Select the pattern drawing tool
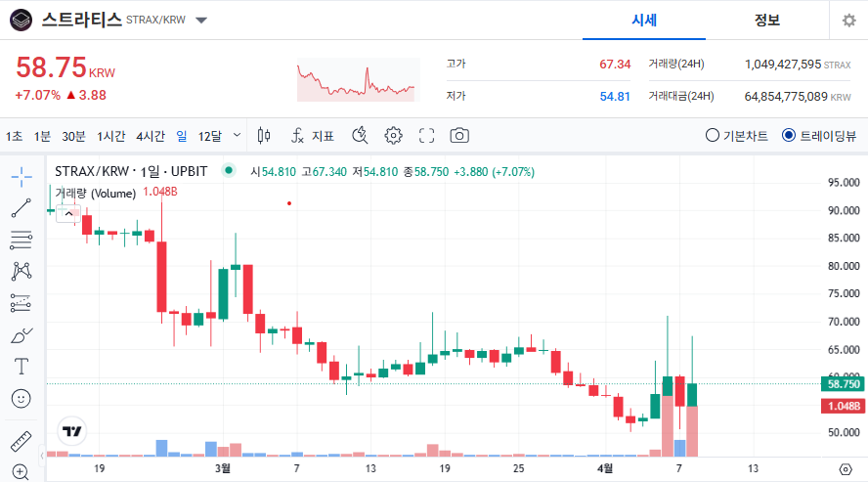Viewport: 868px width, 482px height. [x=22, y=271]
